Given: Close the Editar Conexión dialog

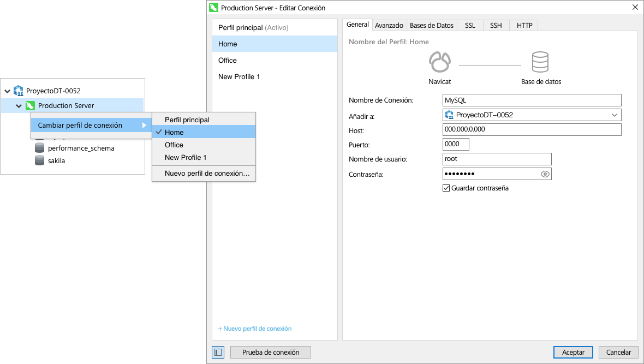Looking at the screenshot, I should click(x=635, y=8).
